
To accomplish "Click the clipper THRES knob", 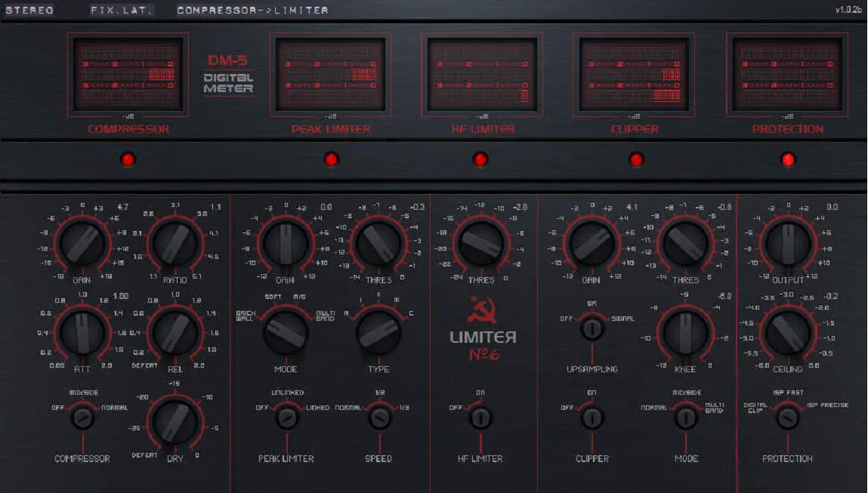I will coord(685,244).
